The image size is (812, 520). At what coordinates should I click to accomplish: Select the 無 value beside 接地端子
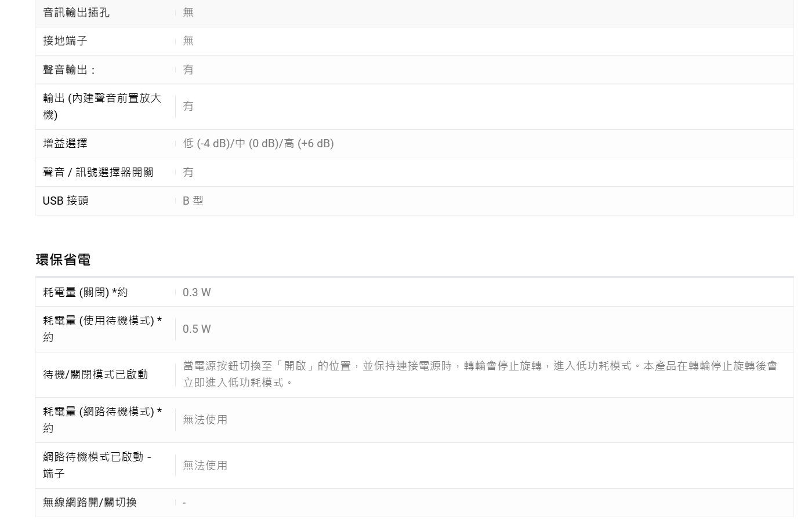click(x=188, y=41)
